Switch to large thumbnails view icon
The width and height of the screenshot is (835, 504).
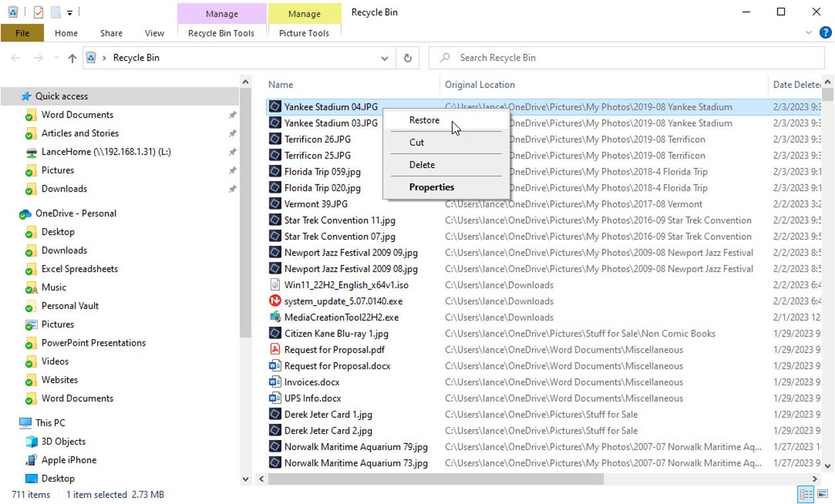(x=823, y=494)
